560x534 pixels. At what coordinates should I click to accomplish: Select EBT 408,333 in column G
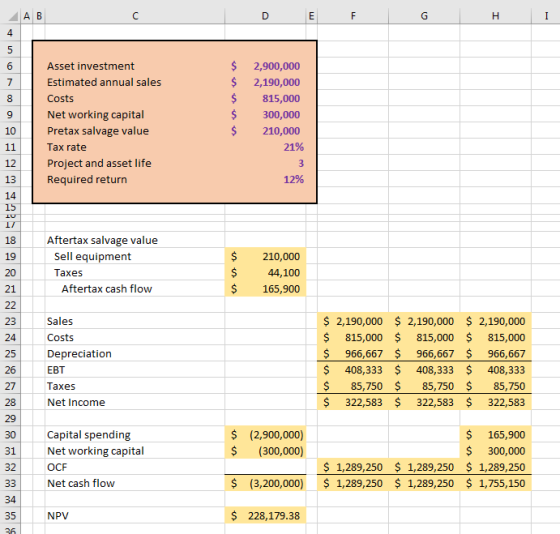click(x=424, y=370)
